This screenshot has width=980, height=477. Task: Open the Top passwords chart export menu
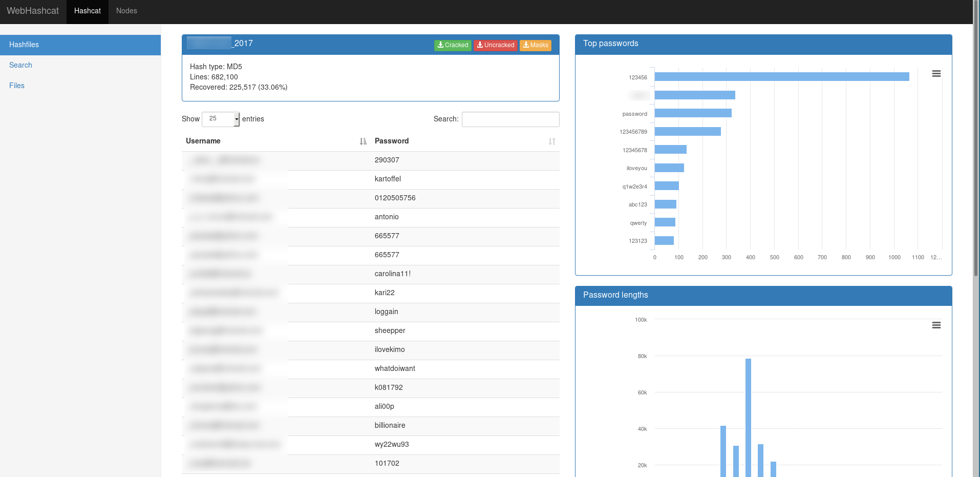tap(936, 74)
